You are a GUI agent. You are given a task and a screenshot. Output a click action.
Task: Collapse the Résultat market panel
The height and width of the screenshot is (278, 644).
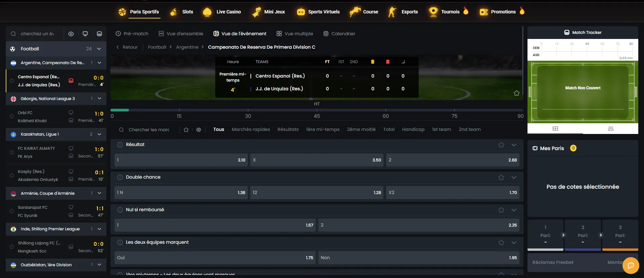click(514, 145)
